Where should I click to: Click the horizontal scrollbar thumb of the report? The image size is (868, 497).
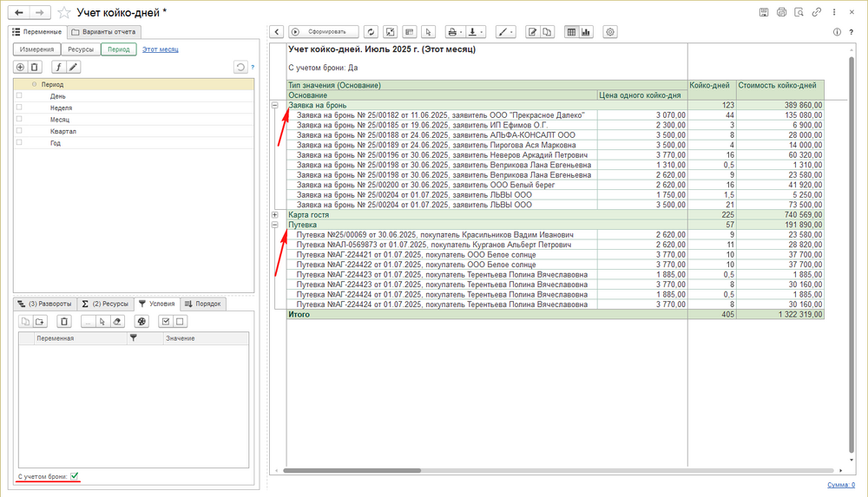pos(352,470)
